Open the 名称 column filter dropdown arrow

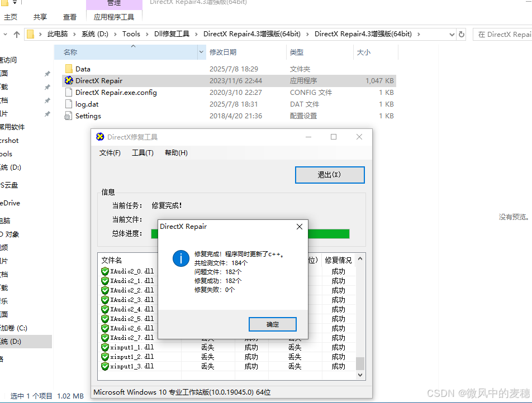201,52
